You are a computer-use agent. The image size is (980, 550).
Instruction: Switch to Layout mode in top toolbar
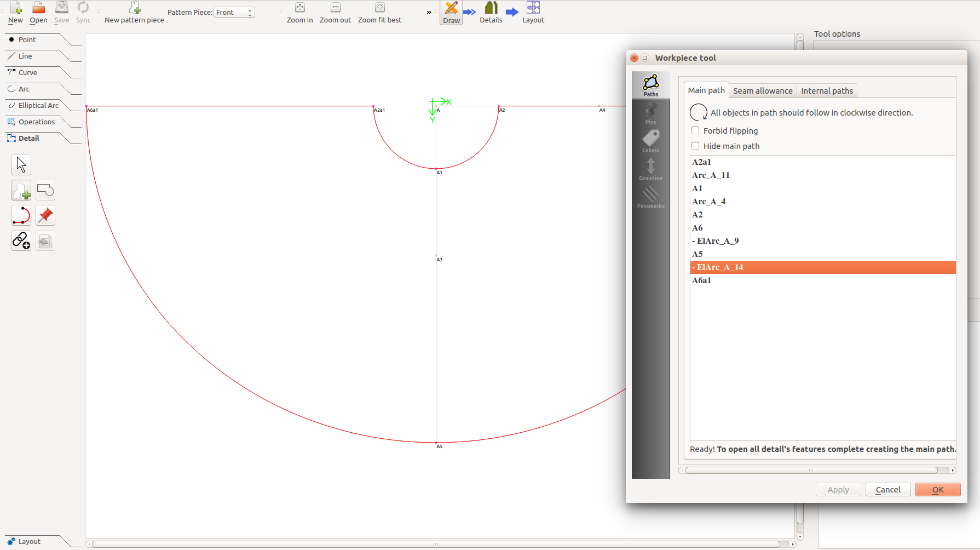pos(533,13)
